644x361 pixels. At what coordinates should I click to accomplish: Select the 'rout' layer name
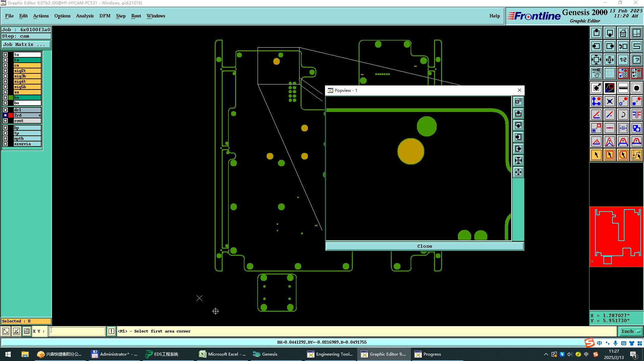click(27, 121)
